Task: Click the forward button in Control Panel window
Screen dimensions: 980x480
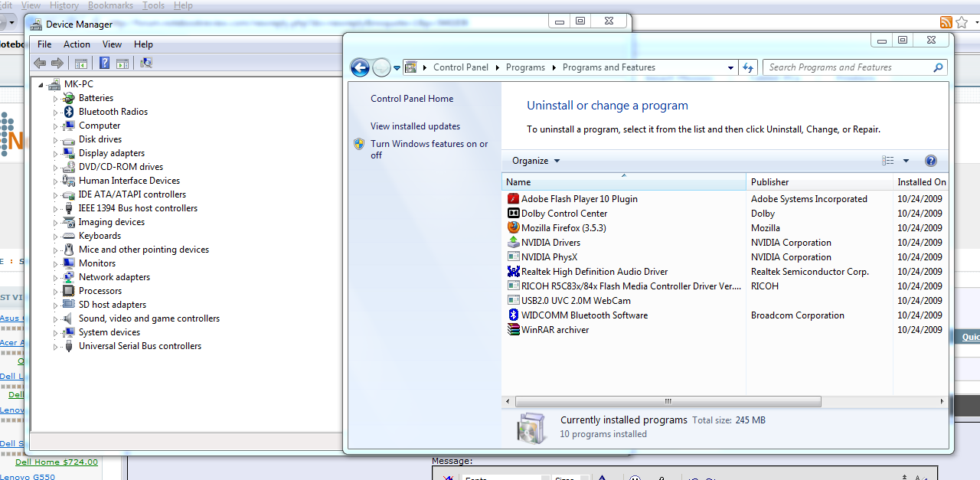Action: (x=381, y=67)
